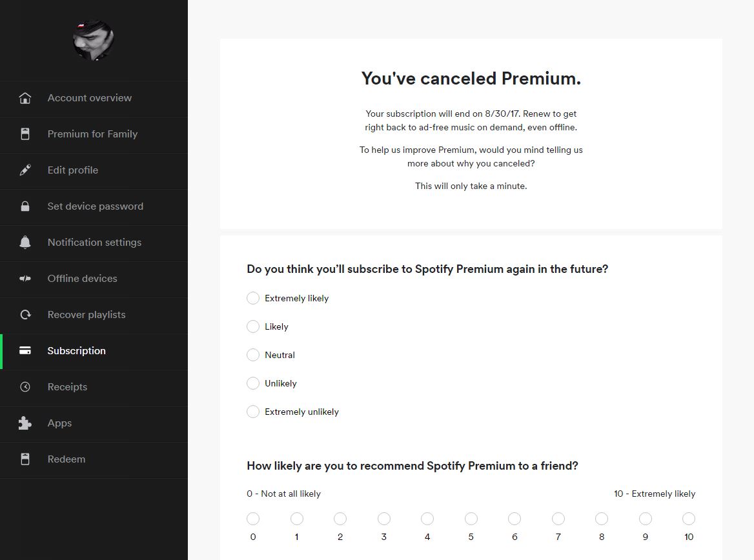Pick rating 5 on the recommendation scale

[471, 518]
